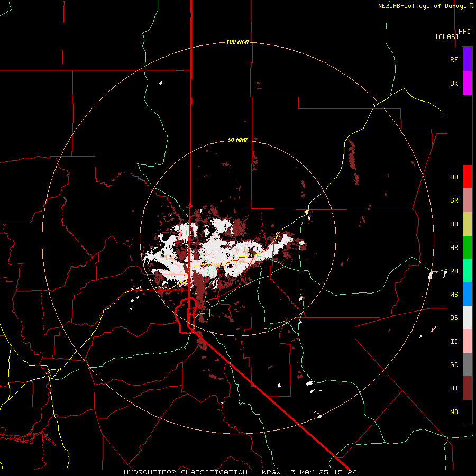Image resolution: width=476 pixels, height=476 pixels.
Task: Click the HA red legend swatch
Action: click(467, 177)
